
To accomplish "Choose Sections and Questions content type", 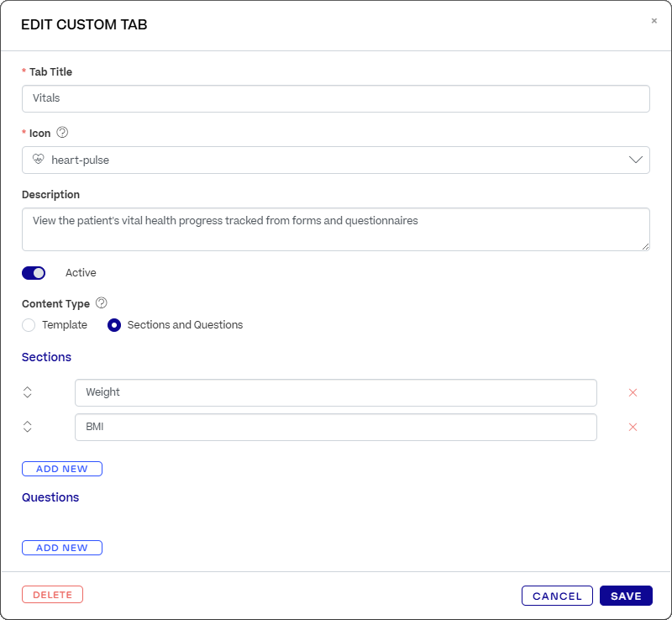I will [114, 325].
